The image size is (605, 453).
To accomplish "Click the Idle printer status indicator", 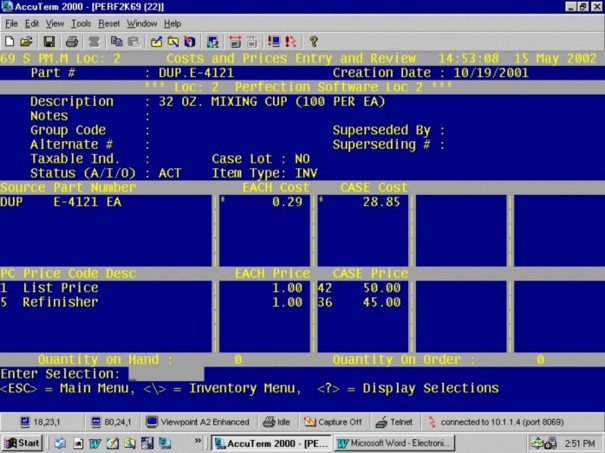I will click(x=276, y=422).
